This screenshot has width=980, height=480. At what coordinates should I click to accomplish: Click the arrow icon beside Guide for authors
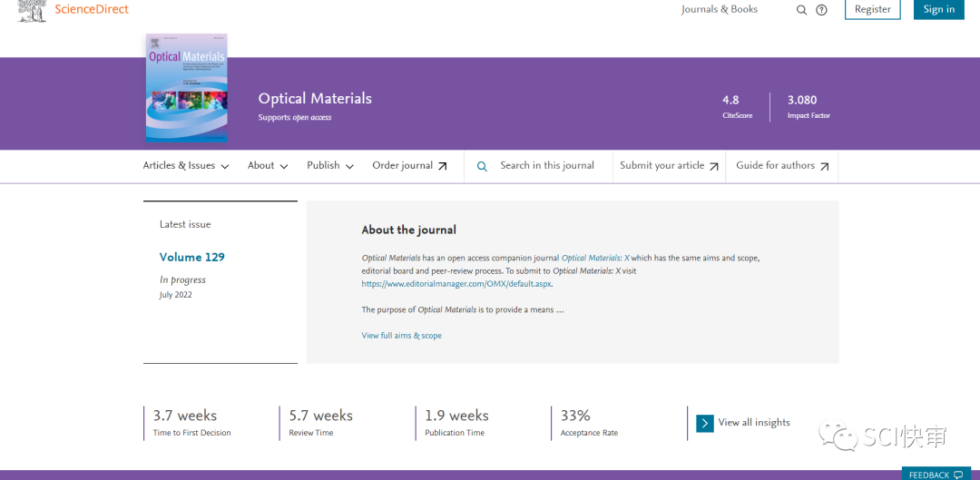(825, 166)
